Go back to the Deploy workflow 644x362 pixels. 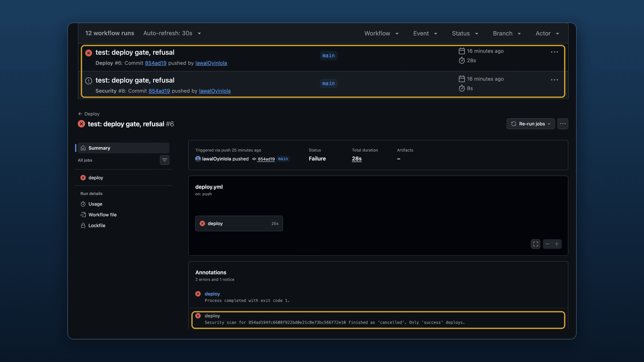click(89, 114)
